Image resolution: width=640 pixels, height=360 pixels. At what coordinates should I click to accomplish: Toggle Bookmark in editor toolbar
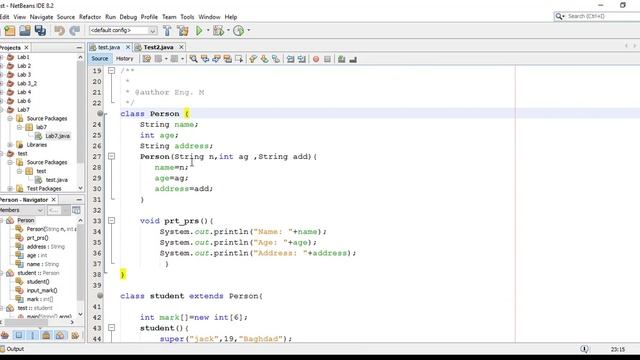[x=276, y=59]
